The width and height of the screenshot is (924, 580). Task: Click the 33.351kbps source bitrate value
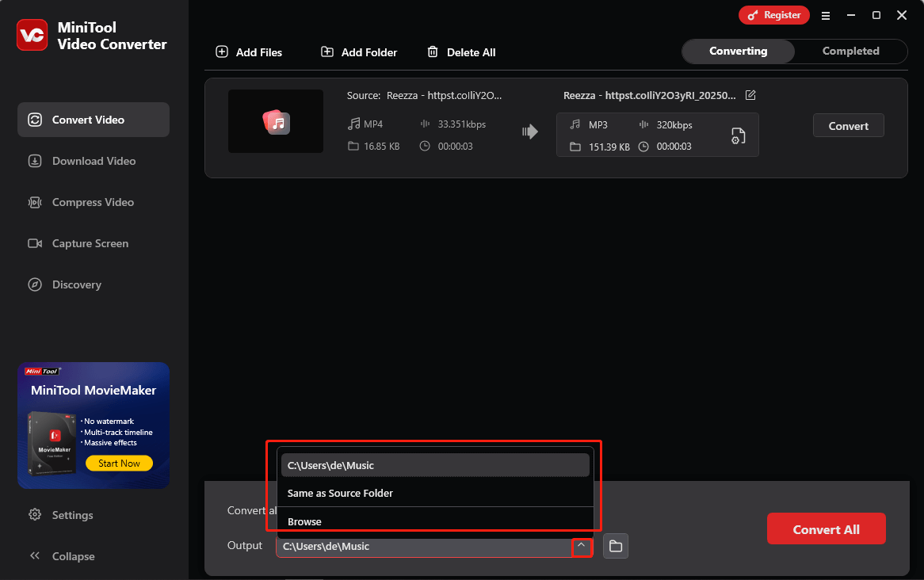pos(461,124)
